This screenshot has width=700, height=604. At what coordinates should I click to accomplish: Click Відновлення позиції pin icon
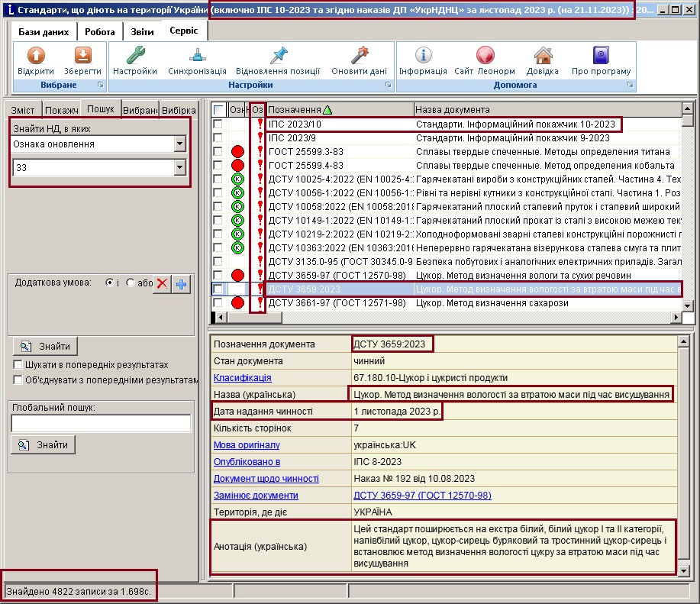click(x=278, y=55)
